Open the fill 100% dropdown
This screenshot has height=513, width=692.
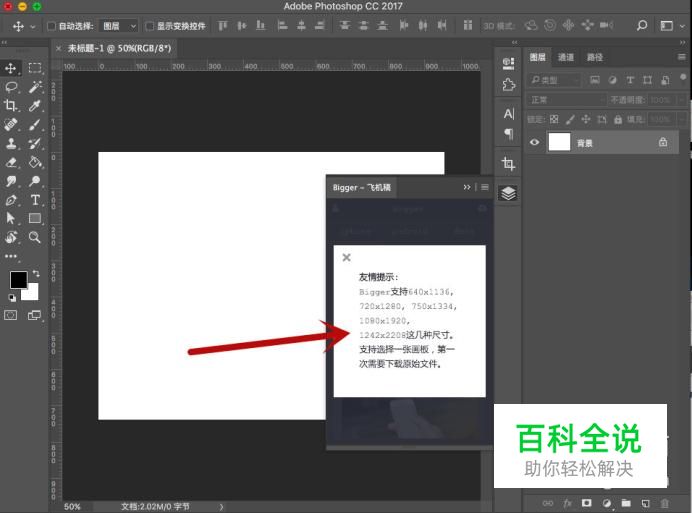tap(682, 119)
